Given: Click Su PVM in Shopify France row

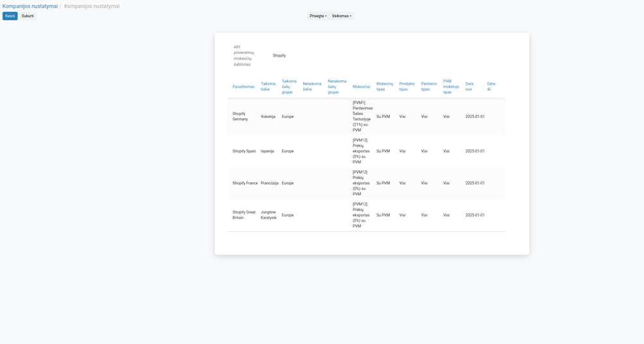Looking at the screenshot, I should [383, 184].
